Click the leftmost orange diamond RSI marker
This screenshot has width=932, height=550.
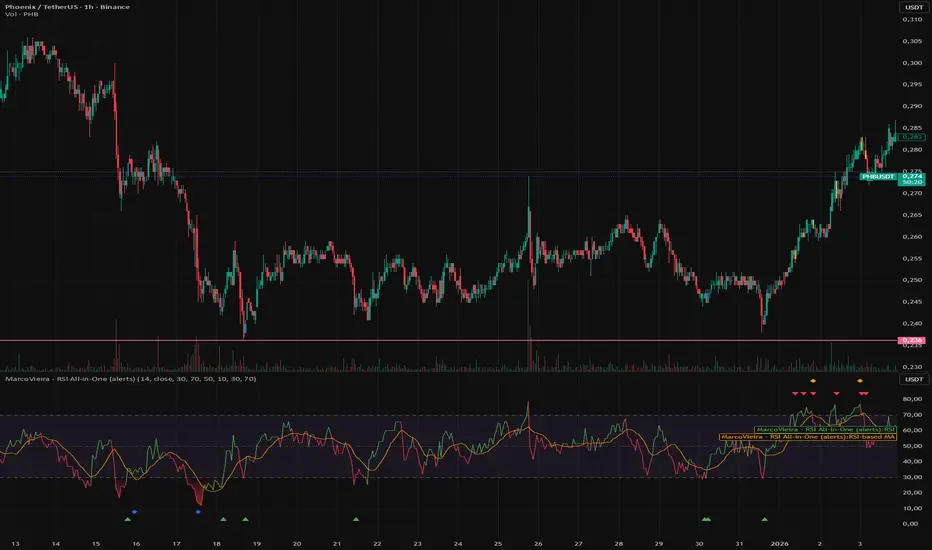(x=813, y=381)
